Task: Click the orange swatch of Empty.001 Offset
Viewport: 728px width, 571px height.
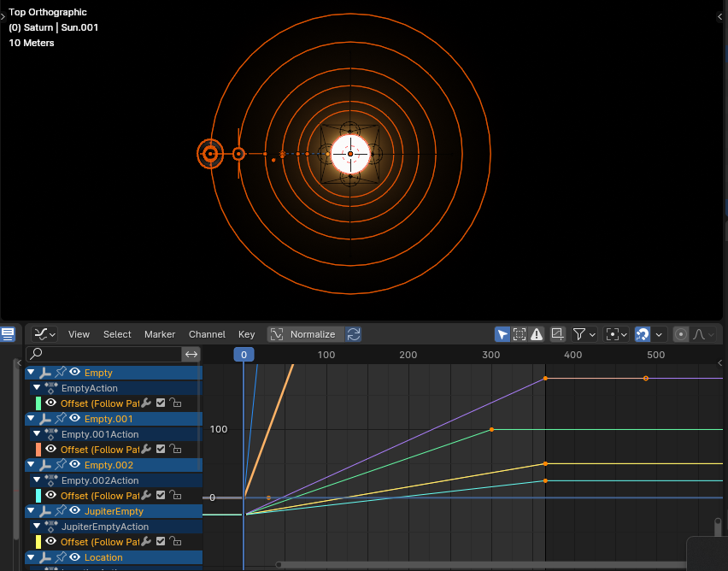Action: click(x=38, y=450)
